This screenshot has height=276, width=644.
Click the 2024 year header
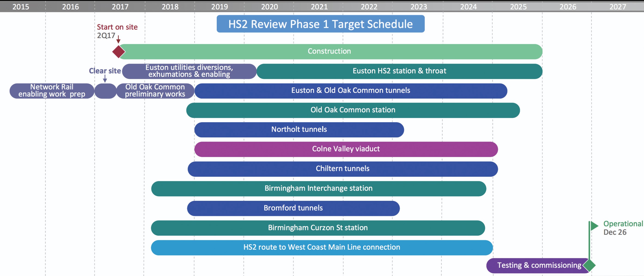(x=468, y=6)
